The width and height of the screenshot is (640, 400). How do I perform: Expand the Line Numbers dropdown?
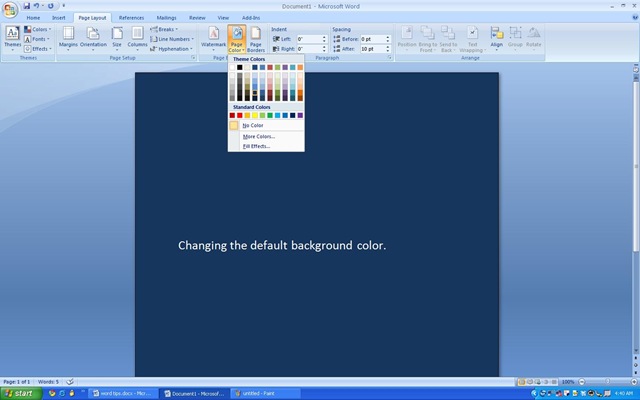click(171, 39)
